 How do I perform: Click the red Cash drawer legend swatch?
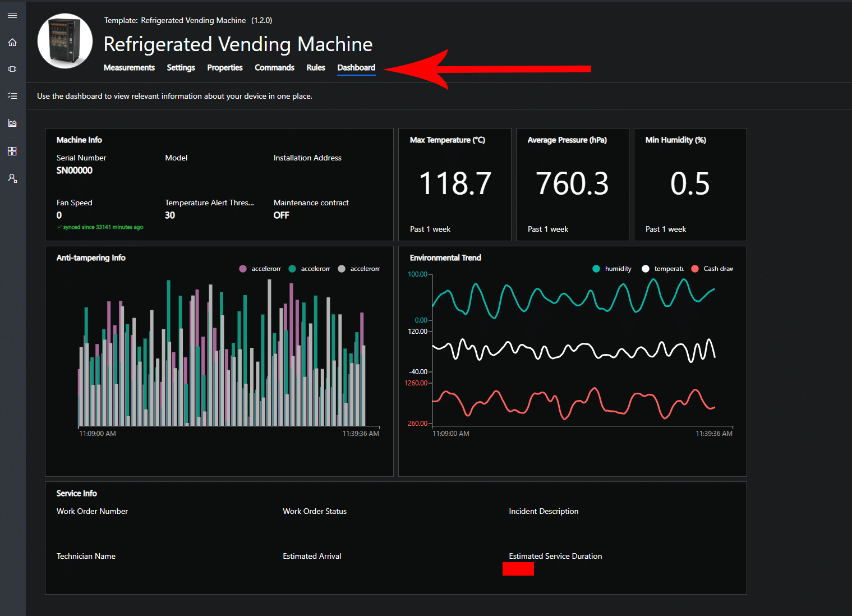tap(695, 269)
